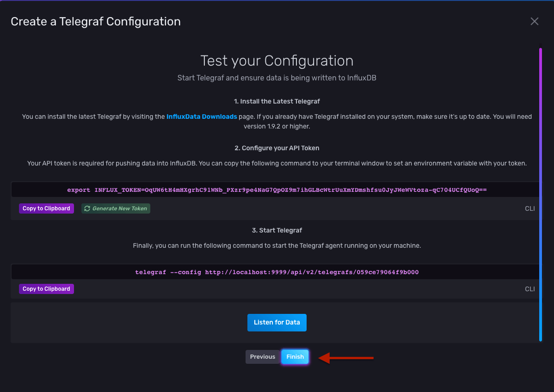This screenshot has height=392, width=554.
Task: Copy the telegraf --config command to clipboard
Action: point(46,289)
